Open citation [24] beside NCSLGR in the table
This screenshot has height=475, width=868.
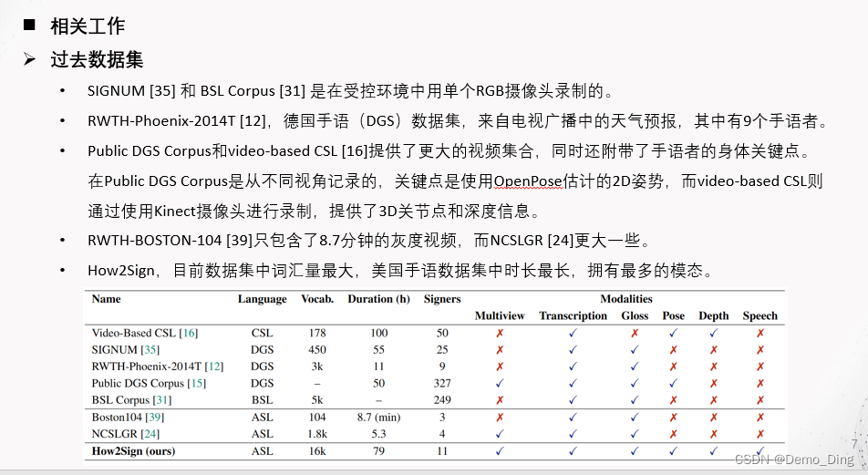150,433
